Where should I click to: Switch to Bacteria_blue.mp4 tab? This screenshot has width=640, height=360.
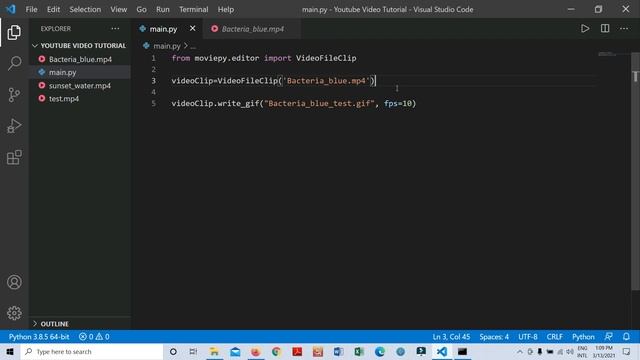click(x=253, y=29)
